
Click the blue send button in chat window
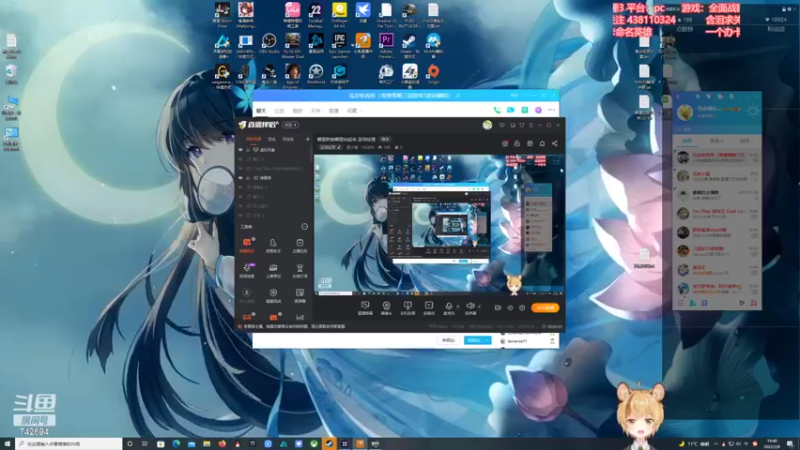click(x=474, y=340)
